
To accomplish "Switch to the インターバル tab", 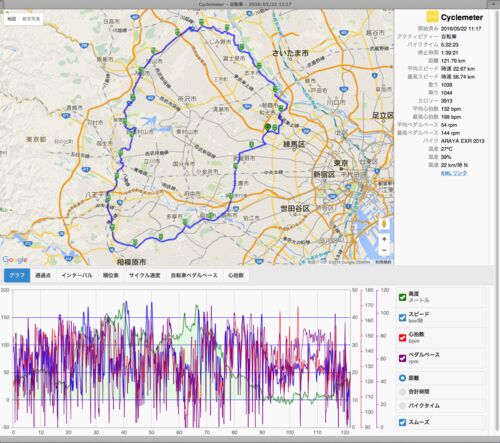I will (77, 275).
